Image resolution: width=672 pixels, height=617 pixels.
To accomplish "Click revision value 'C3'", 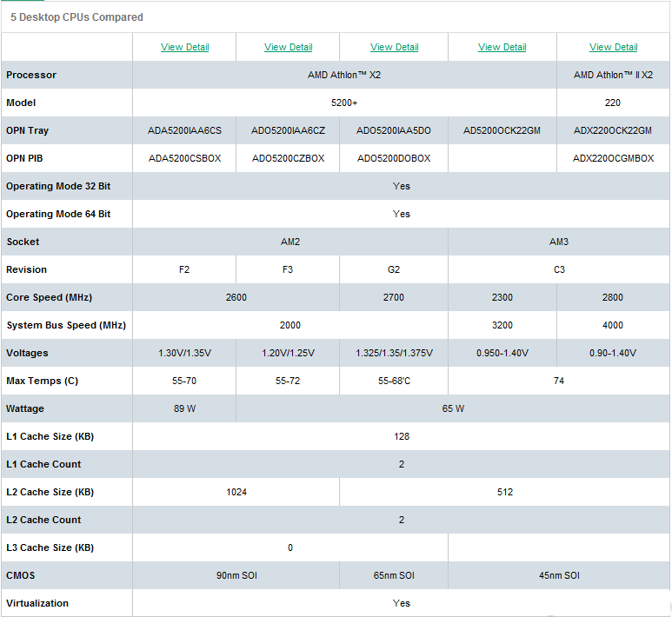I will pyautogui.click(x=559, y=269).
